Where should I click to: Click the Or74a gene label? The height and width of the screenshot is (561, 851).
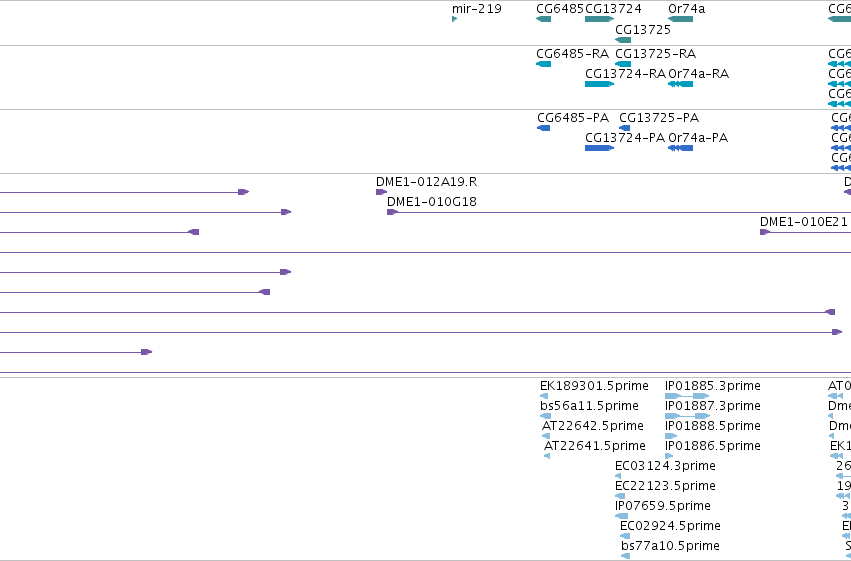(x=687, y=9)
